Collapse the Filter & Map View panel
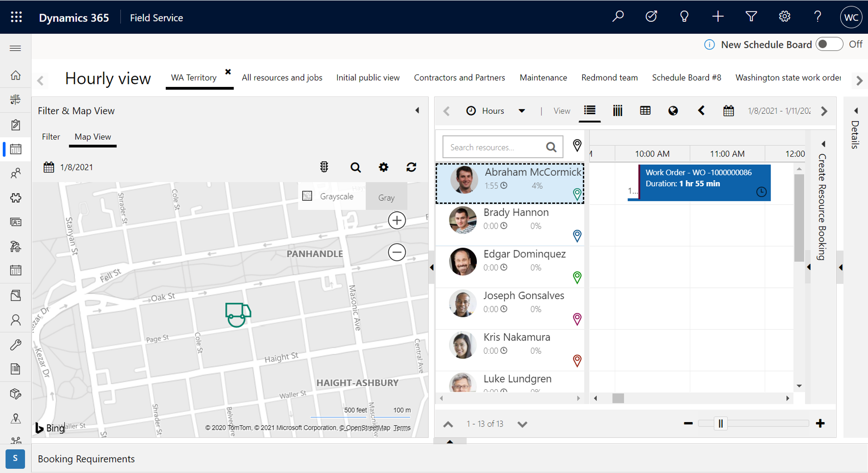Screen dimensions: 868x473 click(x=417, y=110)
